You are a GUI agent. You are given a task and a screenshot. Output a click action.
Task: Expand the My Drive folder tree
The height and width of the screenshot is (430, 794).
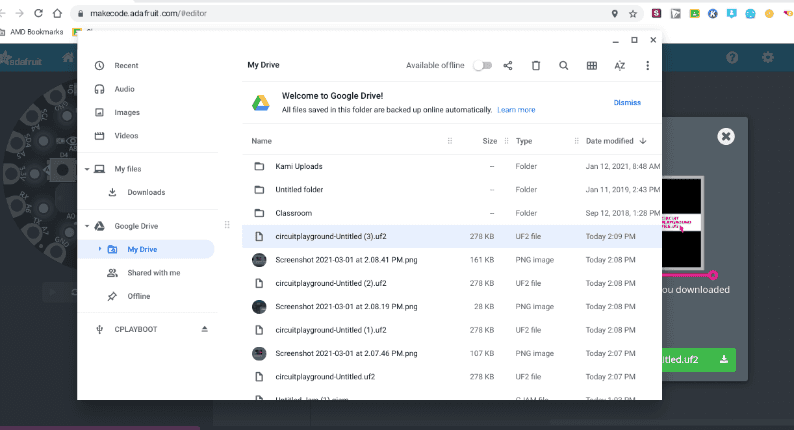coord(99,249)
